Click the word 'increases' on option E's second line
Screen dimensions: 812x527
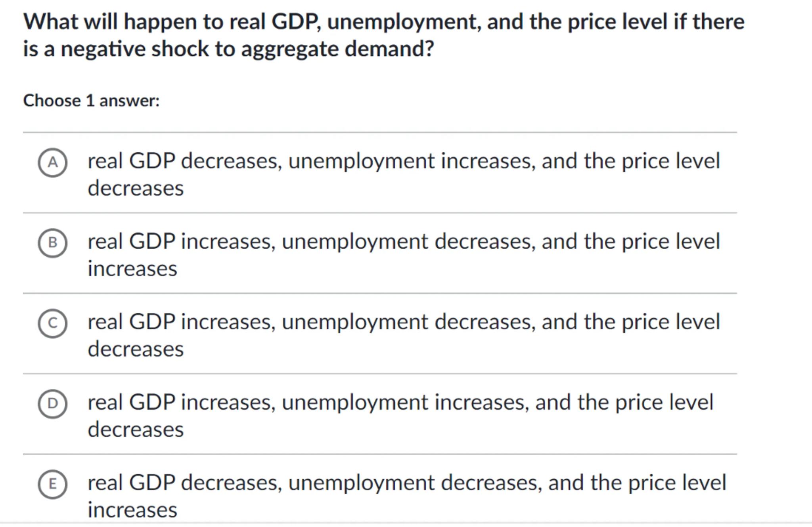pos(132,510)
